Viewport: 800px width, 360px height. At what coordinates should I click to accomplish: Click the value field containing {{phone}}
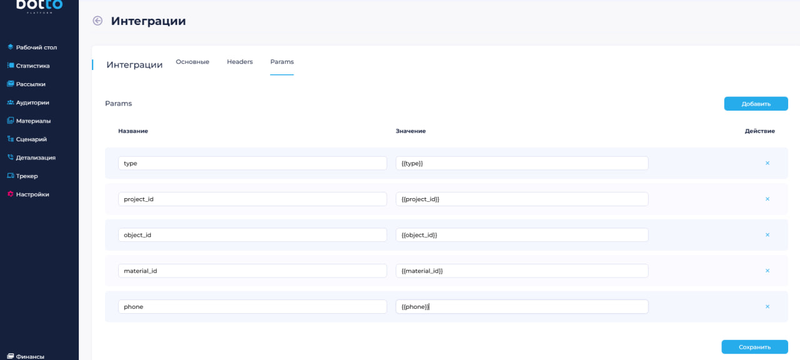coord(522,306)
